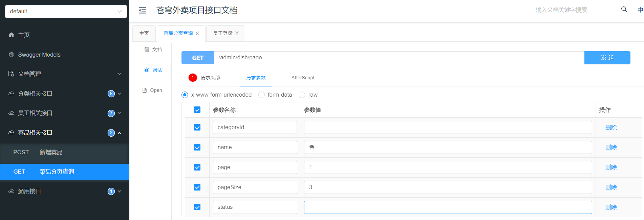Select GET 菜品分页查询 in the sidebar
The height and width of the screenshot is (220, 644).
[64, 172]
